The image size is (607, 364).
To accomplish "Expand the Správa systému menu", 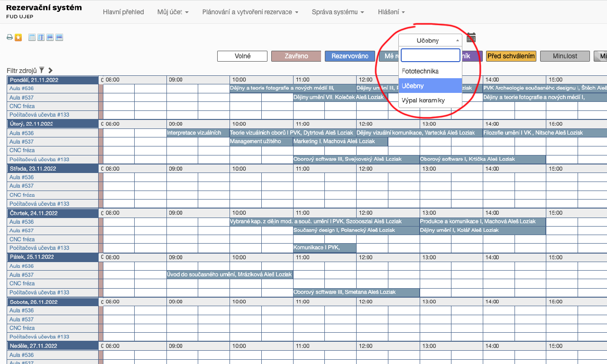I will tap(338, 12).
